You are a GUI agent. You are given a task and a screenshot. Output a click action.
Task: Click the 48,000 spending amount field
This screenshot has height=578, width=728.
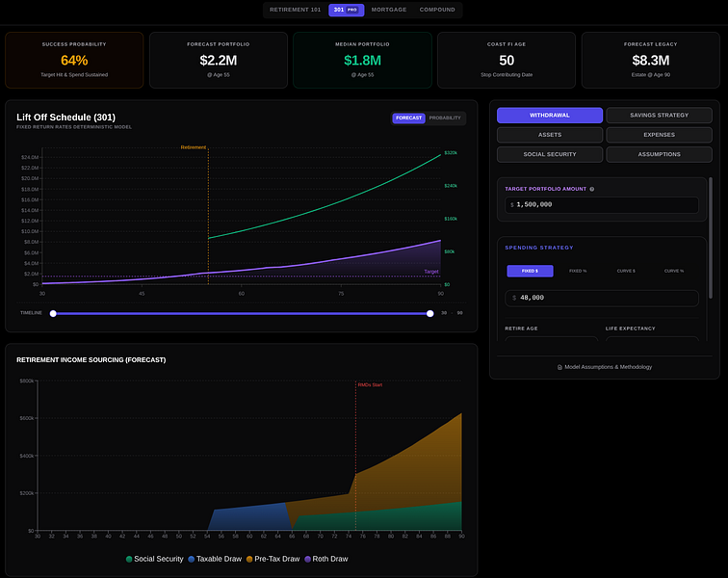click(x=601, y=298)
